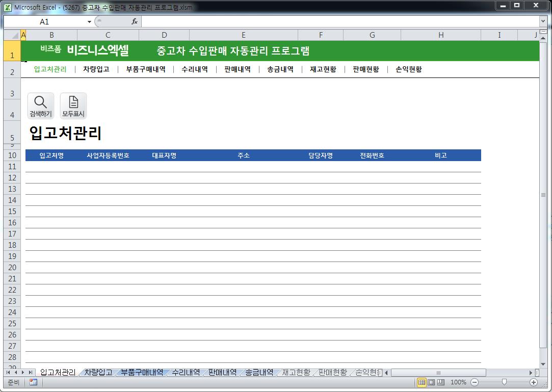Select the 판매현황 sheet tab
Image resolution: width=552 pixels, height=392 pixels.
(x=333, y=372)
